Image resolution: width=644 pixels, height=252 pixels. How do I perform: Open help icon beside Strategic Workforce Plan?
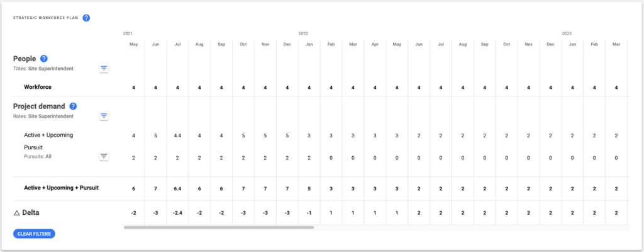point(86,18)
